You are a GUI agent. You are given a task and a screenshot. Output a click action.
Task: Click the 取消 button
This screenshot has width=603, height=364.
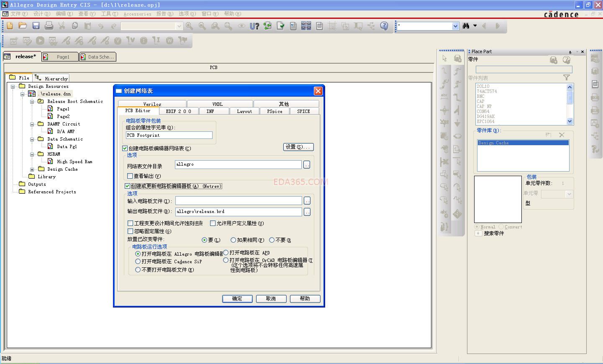click(271, 299)
